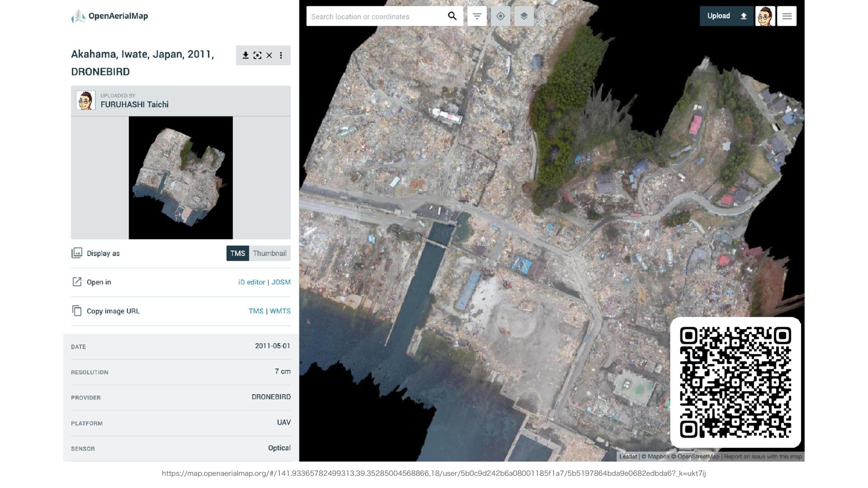Open the three-dot more options menu

[281, 55]
